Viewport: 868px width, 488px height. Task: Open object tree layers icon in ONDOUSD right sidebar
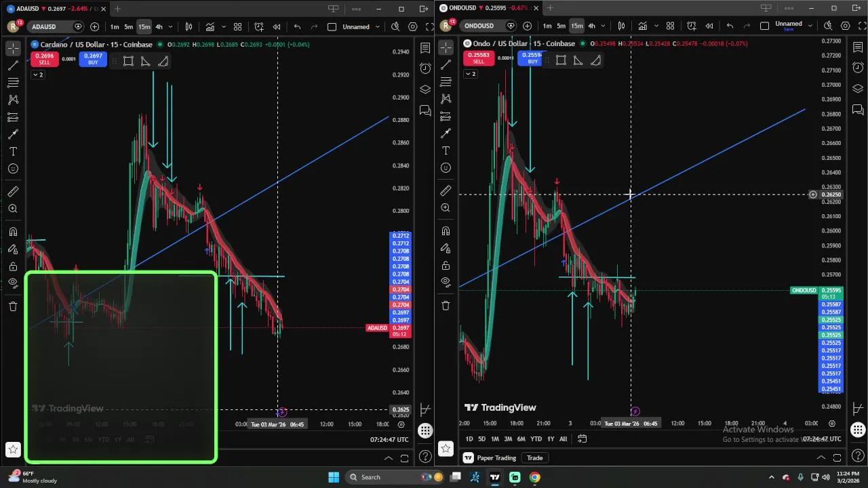tap(858, 89)
